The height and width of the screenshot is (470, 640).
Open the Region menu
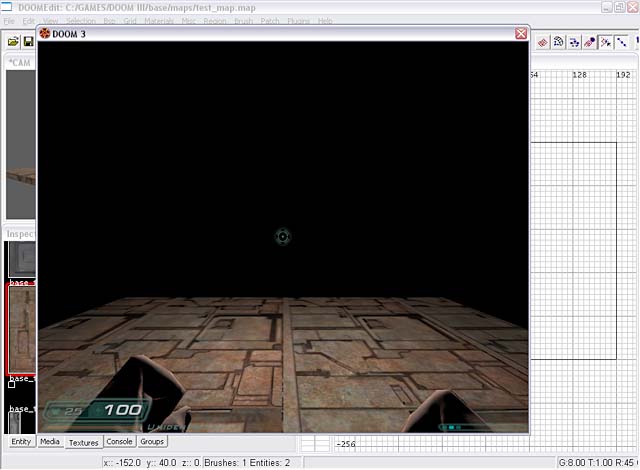click(215, 20)
